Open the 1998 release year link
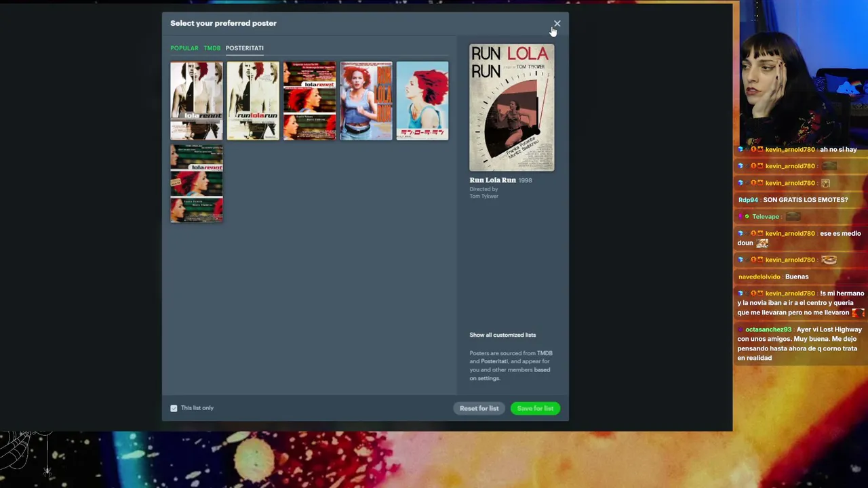This screenshot has height=488, width=868. [526, 180]
